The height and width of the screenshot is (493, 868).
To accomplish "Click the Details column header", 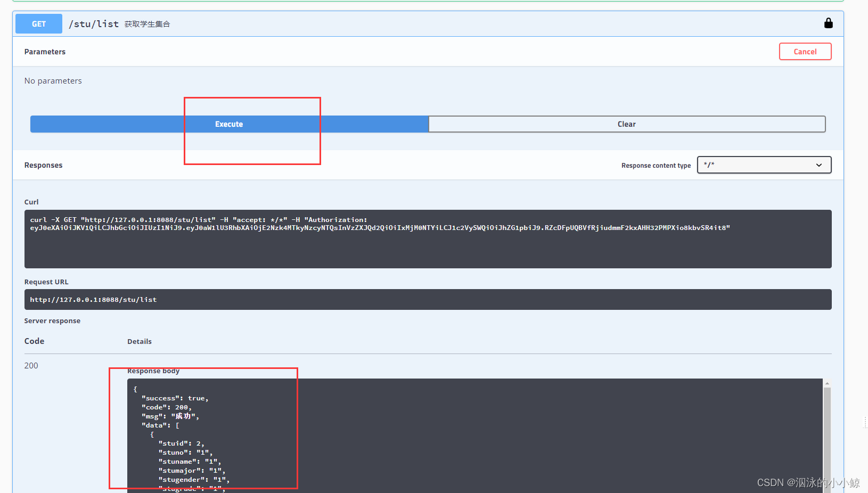I will [x=140, y=341].
